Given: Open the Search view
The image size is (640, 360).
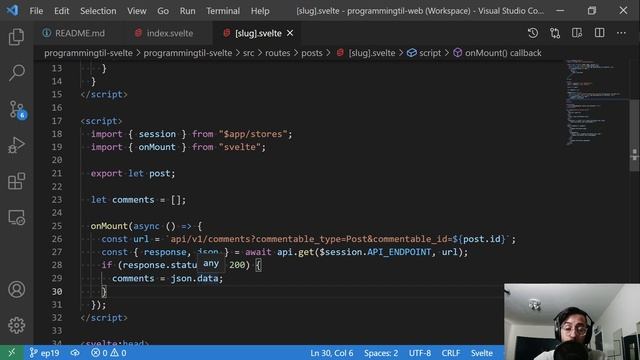Looking at the screenshot, I should click(x=16, y=73).
